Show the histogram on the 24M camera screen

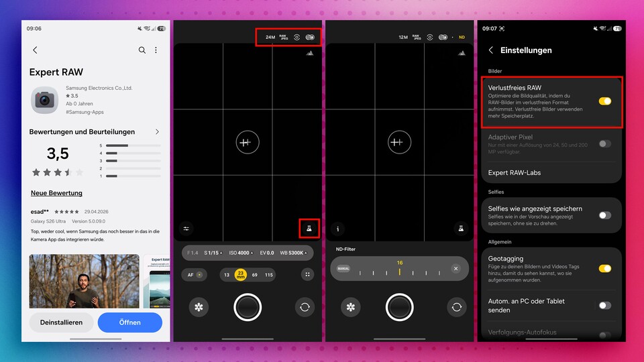click(310, 53)
